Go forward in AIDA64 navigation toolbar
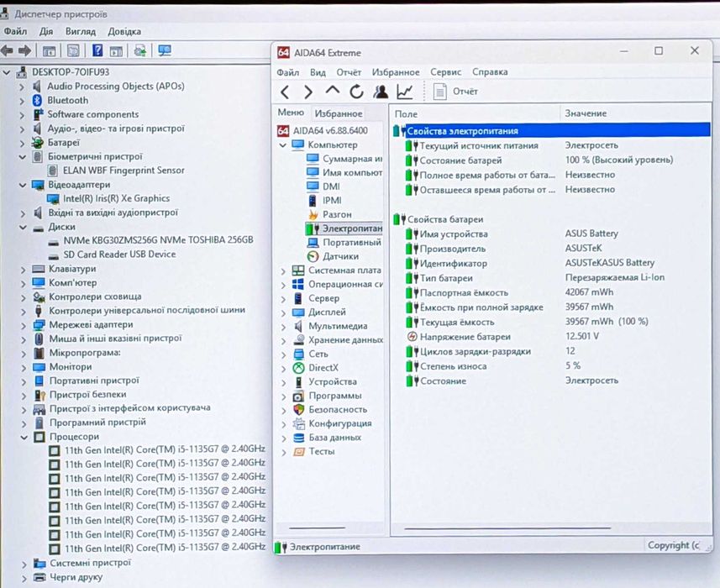 point(308,92)
